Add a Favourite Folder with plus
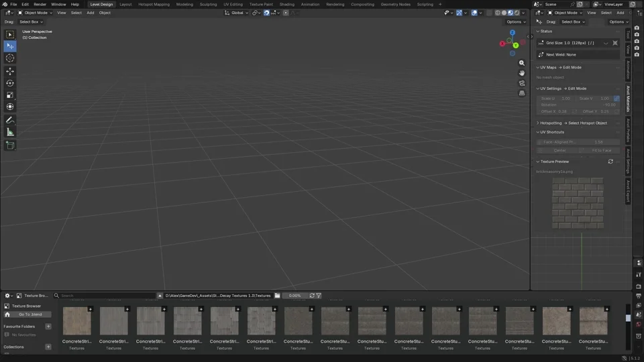The width and height of the screenshot is (644, 362). point(48,326)
